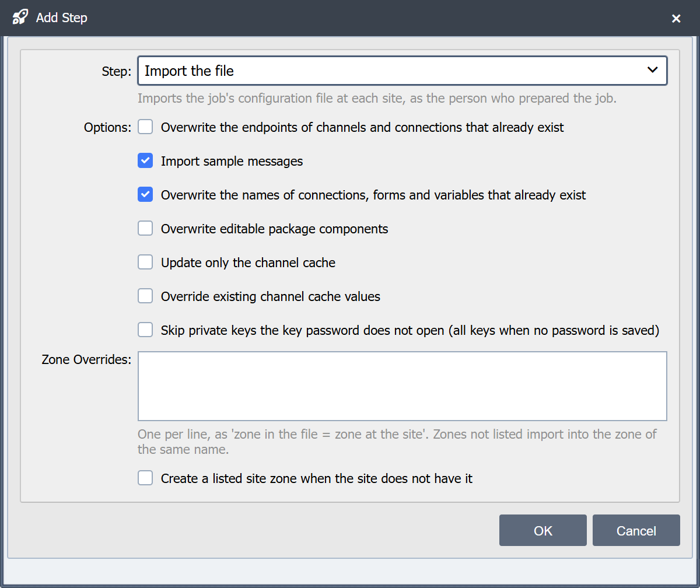
Task: Click the hint text 'One per line'
Action: tap(397, 442)
